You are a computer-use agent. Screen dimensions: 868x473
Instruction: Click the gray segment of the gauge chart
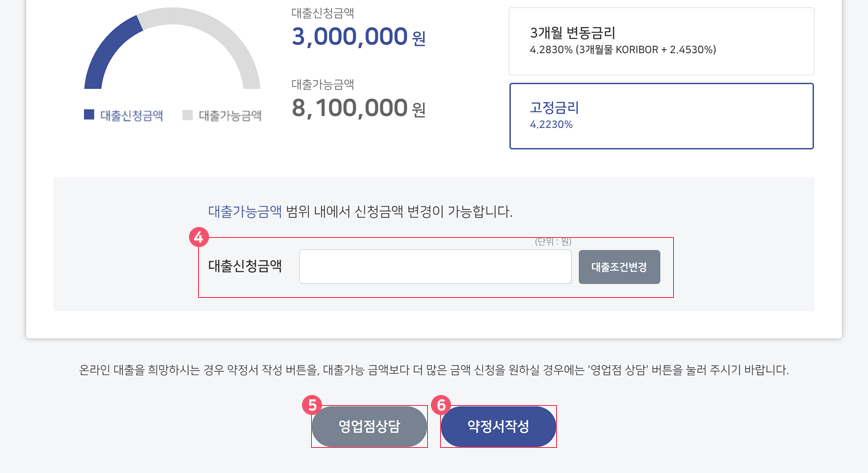[210, 39]
